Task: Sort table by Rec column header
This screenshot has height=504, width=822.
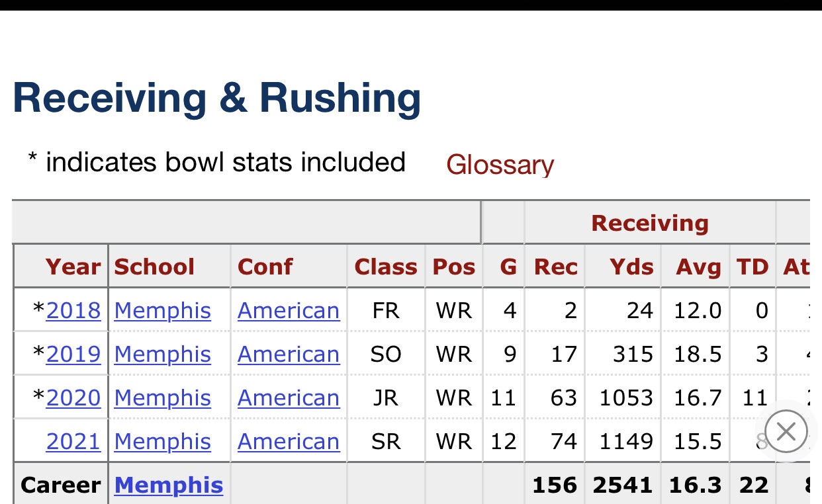Action: pos(556,267)
